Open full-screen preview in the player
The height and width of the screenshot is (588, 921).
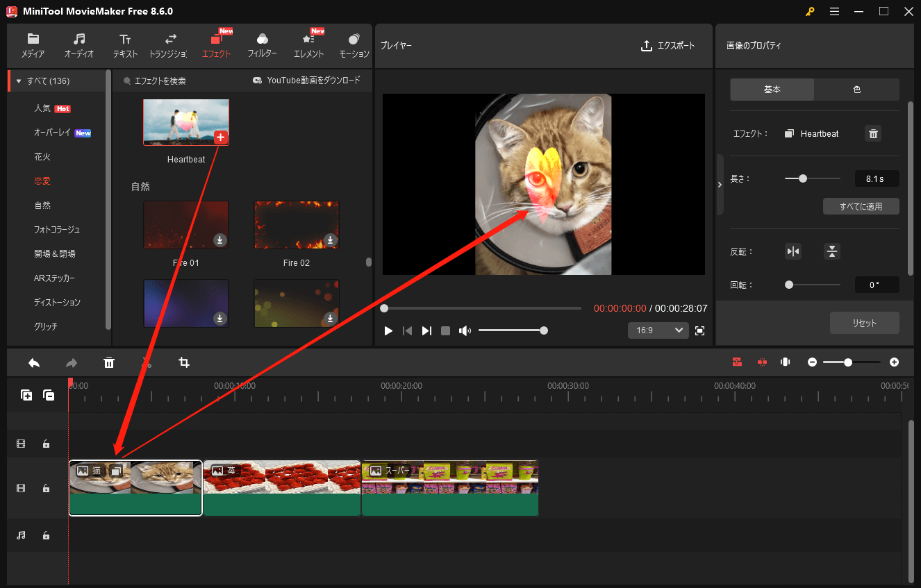699,330
